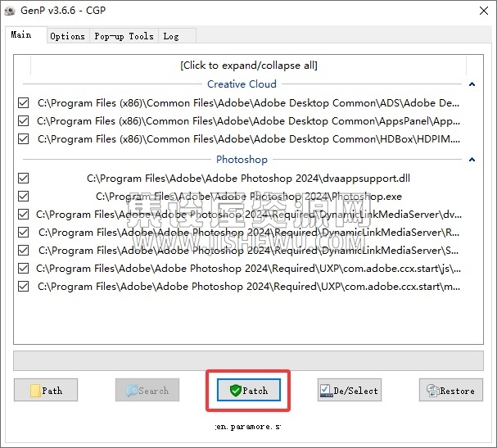
Task: Uncheck the dvaappsupport.dll checkbox
Action: (24, 179)
